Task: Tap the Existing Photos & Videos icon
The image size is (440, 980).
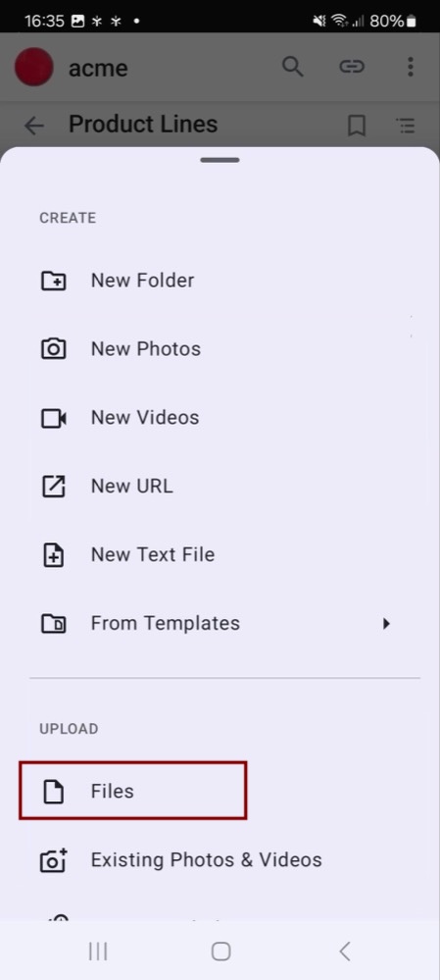Action: tap(54, 860)
